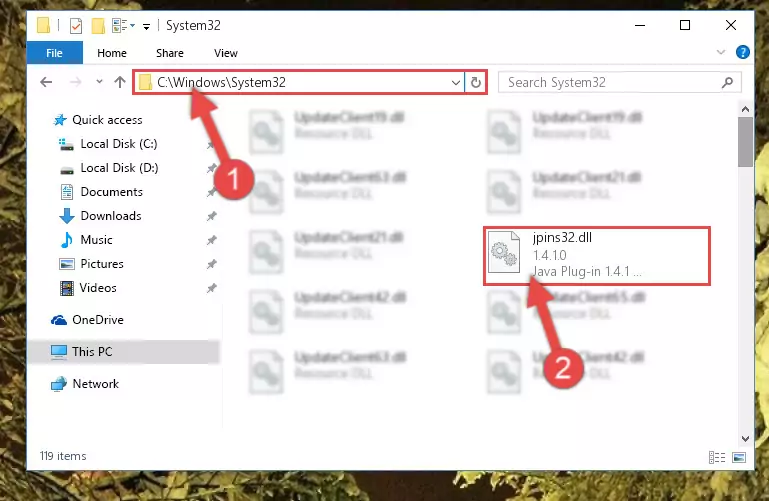Click the scroll up arrow of file list
The height and width of the screenshot is (501, 769).
(745, 109)
